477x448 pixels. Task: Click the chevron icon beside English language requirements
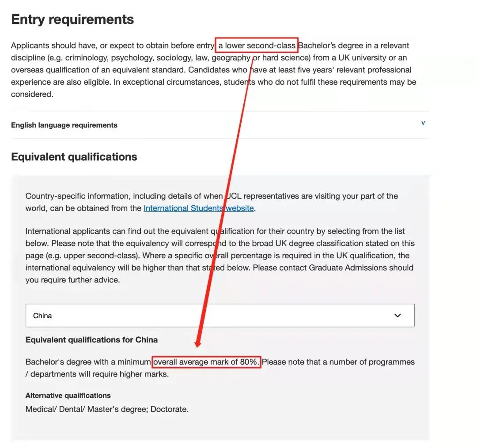click(423, 123)
